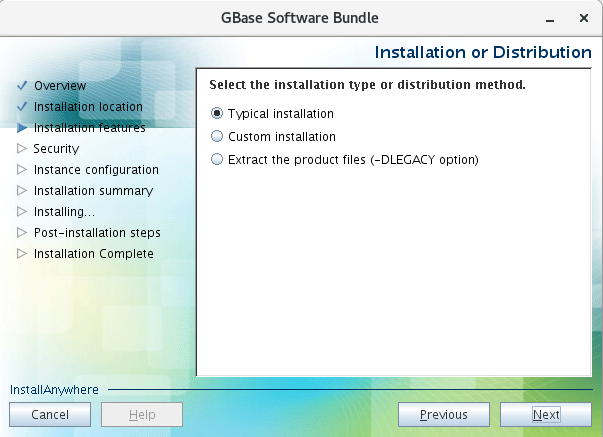Viewport: 603px width, 437px height.
Task: Click the Installation summary step label
Action: tap(93, 190)
